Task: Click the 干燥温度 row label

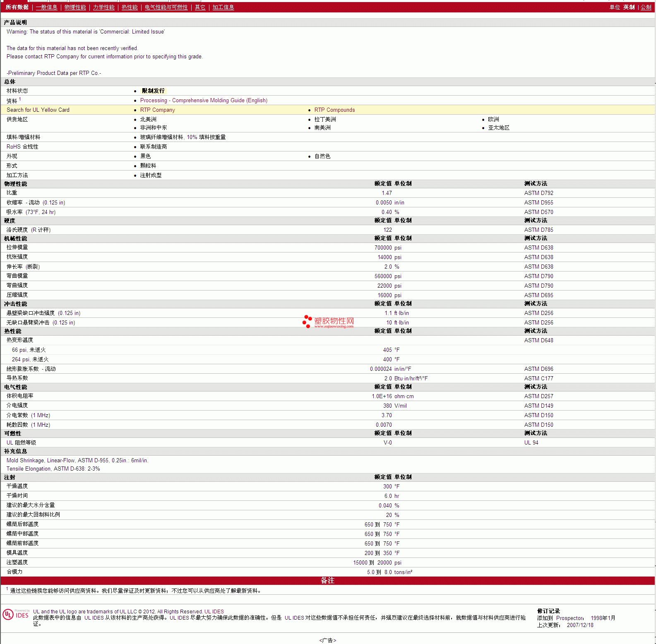Action: (17, 486)
